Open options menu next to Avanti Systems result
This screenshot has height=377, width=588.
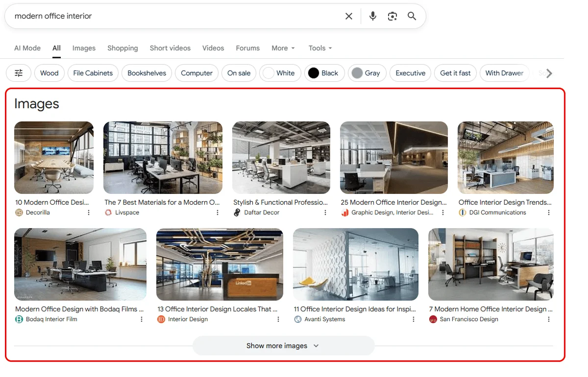413,319
